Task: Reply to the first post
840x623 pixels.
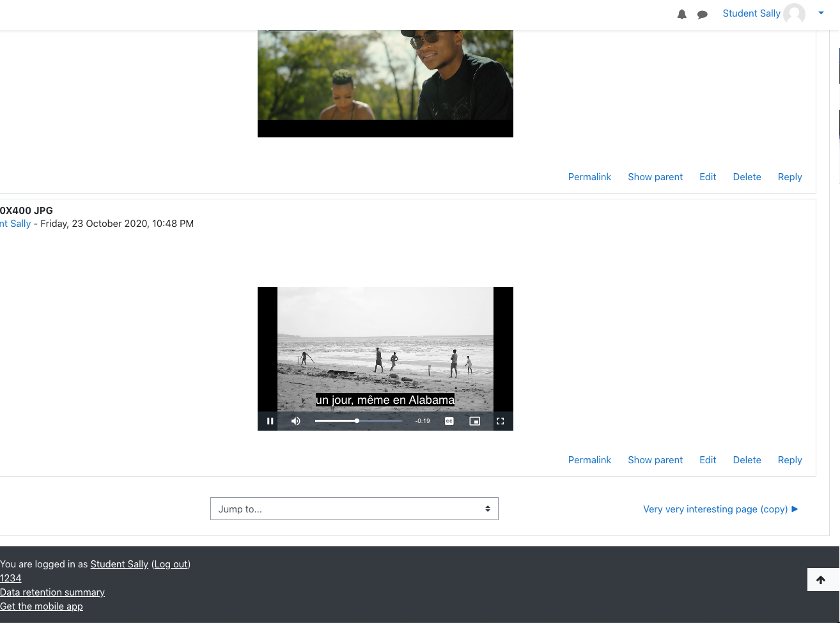Action: click(x=789, y=177)
